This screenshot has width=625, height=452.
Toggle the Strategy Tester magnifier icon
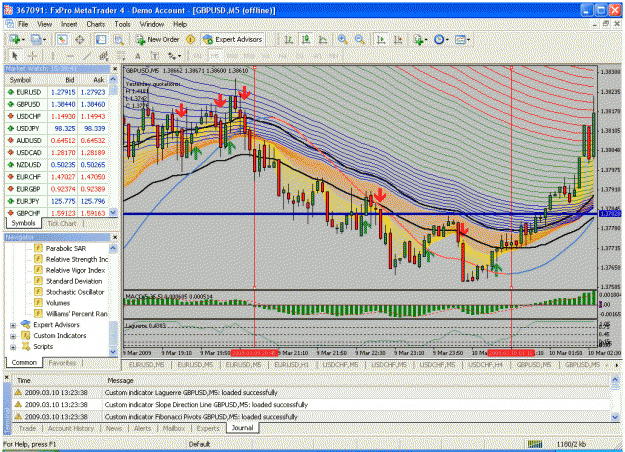pos(119,39)
